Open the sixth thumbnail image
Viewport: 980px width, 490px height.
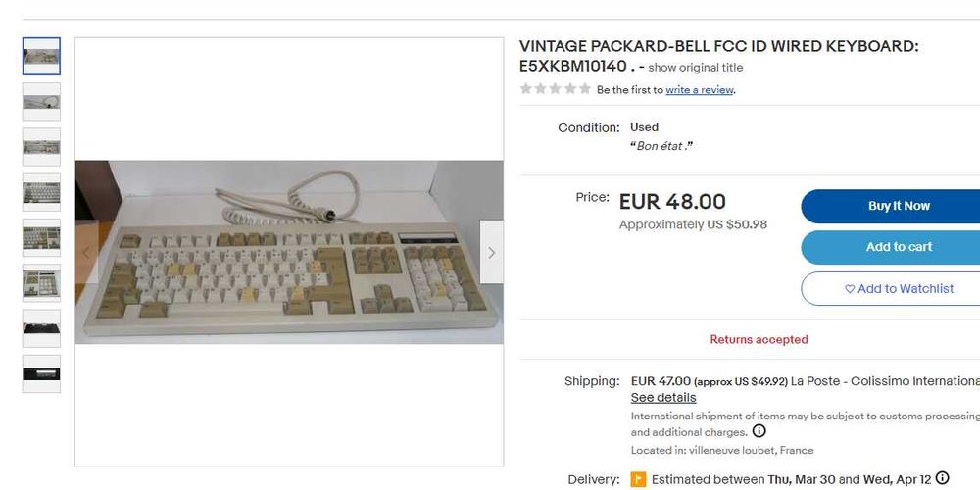[x=41, y=282]
